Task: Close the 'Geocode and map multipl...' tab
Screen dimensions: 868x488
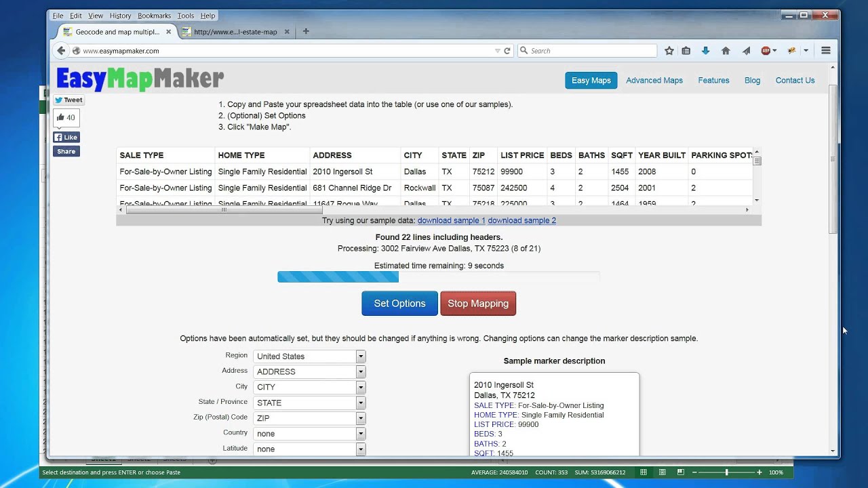Action: 168,32
